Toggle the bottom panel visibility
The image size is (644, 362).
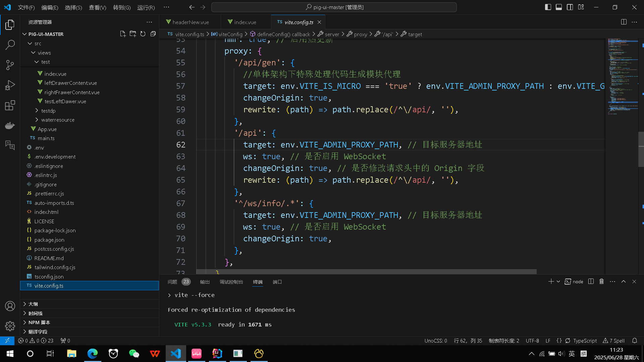coord(559,7)
